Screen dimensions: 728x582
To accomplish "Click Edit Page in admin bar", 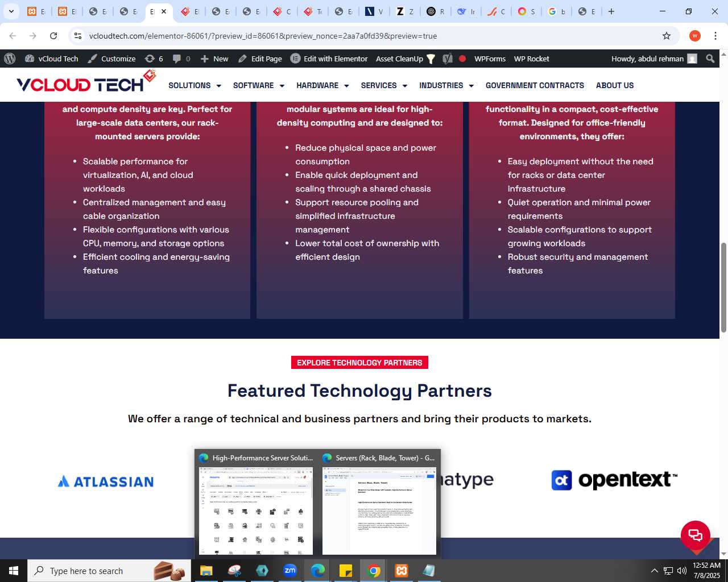I will tap(260, 59).
